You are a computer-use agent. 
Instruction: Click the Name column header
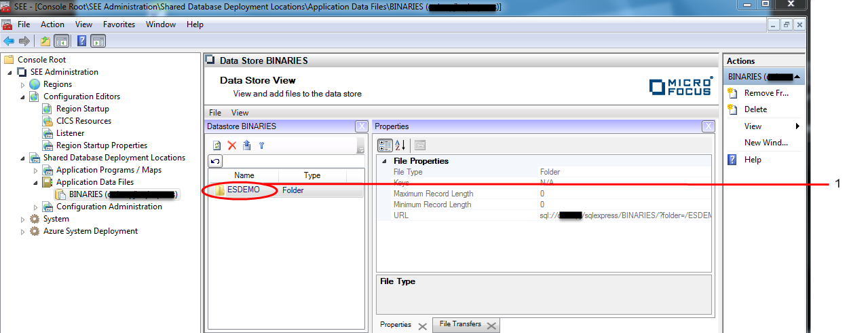click(244, 175)
